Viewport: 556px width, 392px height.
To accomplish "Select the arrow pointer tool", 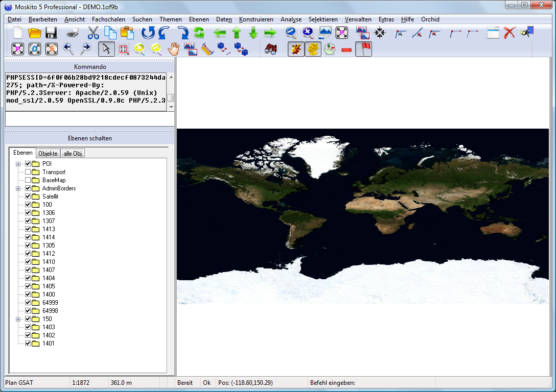I will 106,49.
